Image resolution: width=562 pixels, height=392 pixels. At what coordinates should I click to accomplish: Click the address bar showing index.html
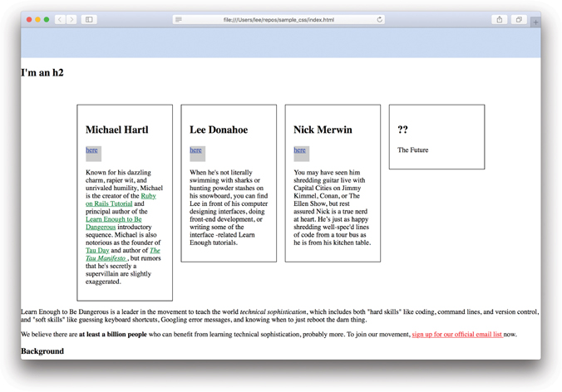click(x=279, y=19)
